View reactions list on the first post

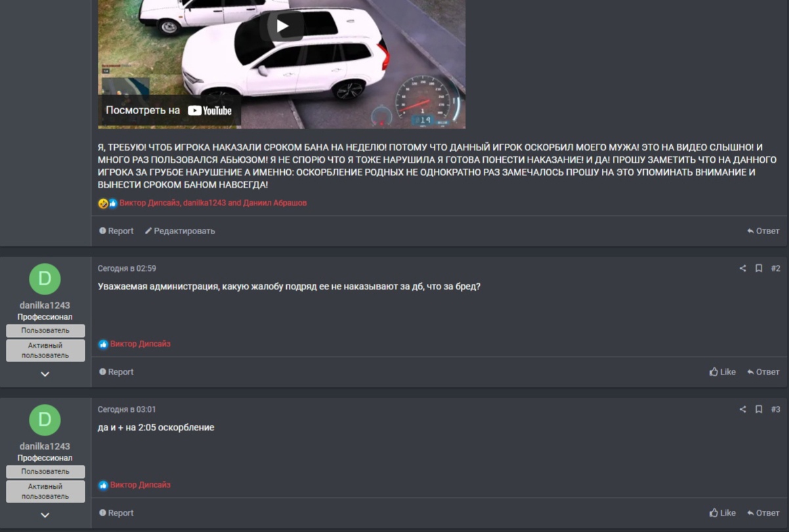(213, 203)
